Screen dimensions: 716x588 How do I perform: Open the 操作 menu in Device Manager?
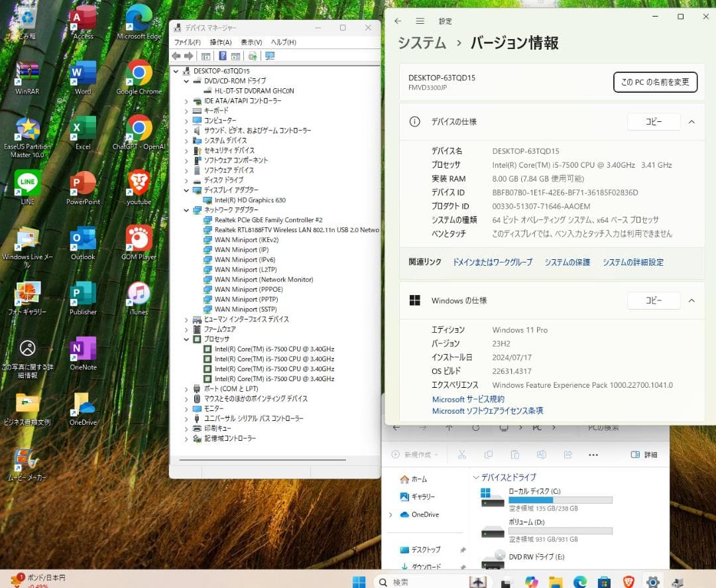[x=219, y=42]
